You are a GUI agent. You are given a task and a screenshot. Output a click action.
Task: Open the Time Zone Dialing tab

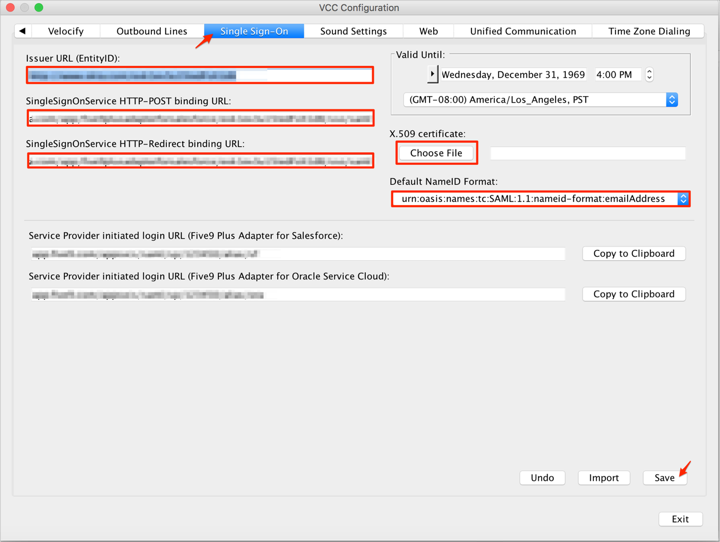pos(649,31)
